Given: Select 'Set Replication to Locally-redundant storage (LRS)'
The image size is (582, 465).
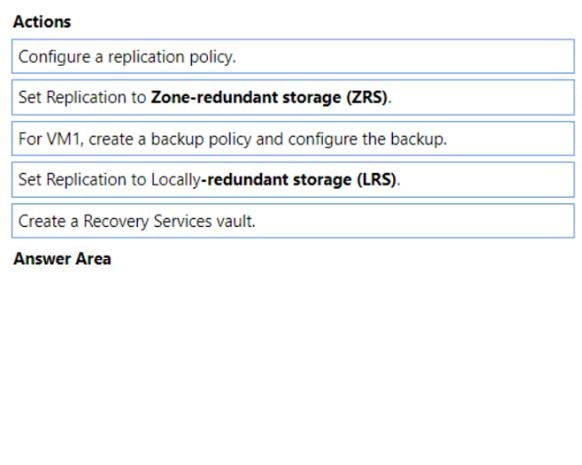Looking at the screenshot, I should [293, 180].
